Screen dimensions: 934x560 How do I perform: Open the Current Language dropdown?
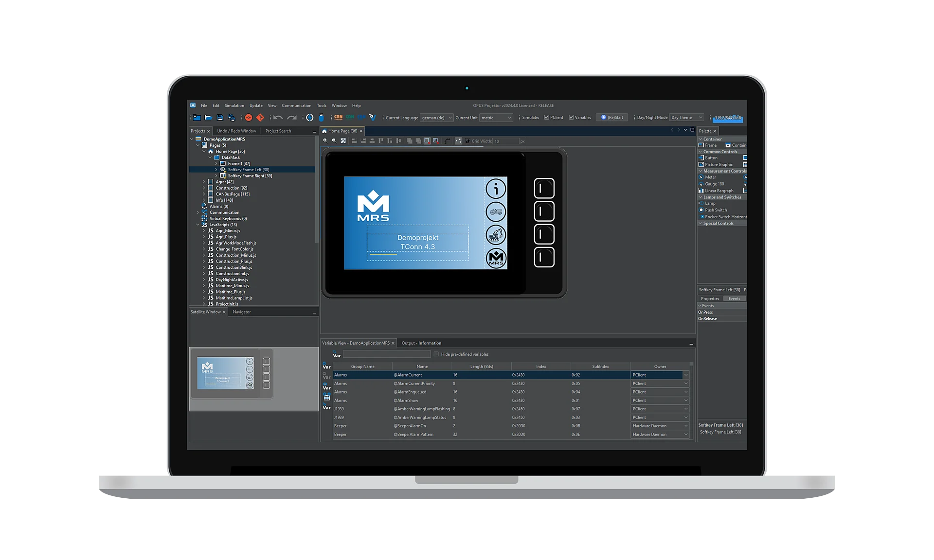coord(437,118)
